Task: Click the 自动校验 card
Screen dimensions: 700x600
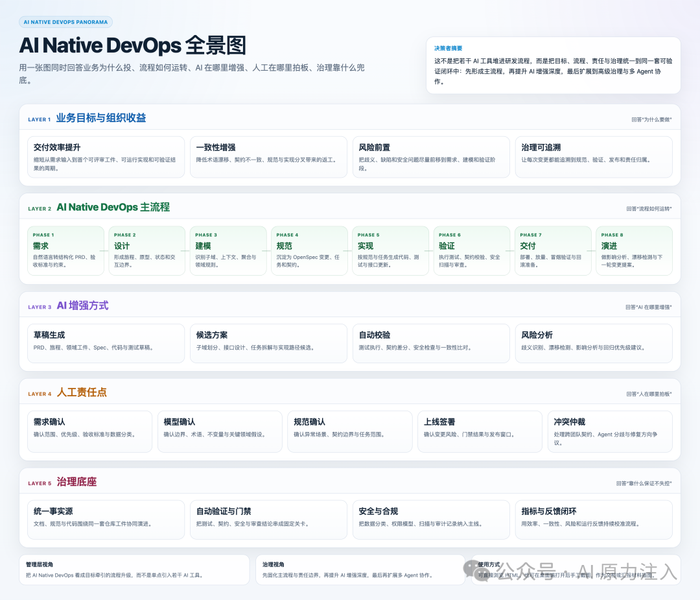Action: [x=431, y=343]
